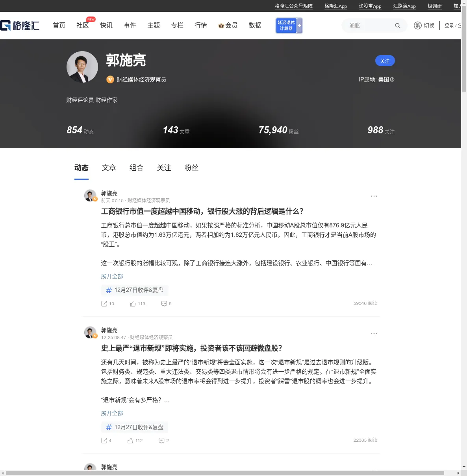Click author name 郭施亮 on 退市新规 post
Viewport: 467px width, 476px height.
pyautogui.click(x=109, y=330)
